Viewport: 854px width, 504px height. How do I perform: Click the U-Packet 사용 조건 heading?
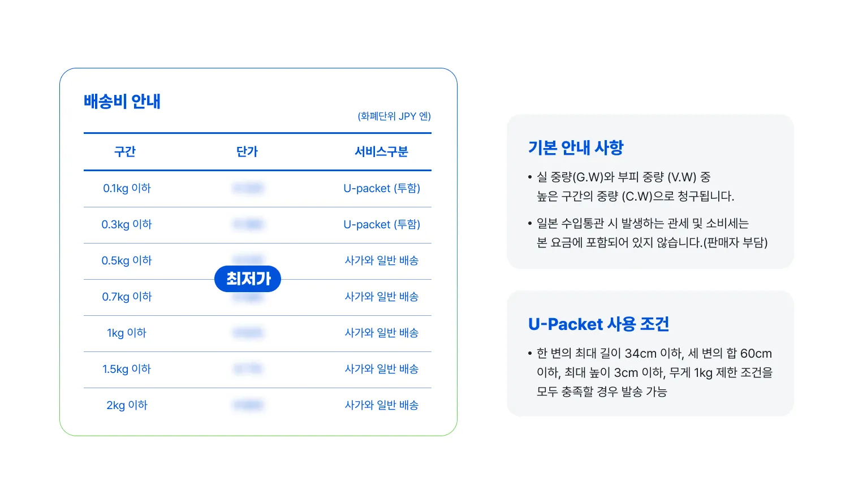point(598,324)
